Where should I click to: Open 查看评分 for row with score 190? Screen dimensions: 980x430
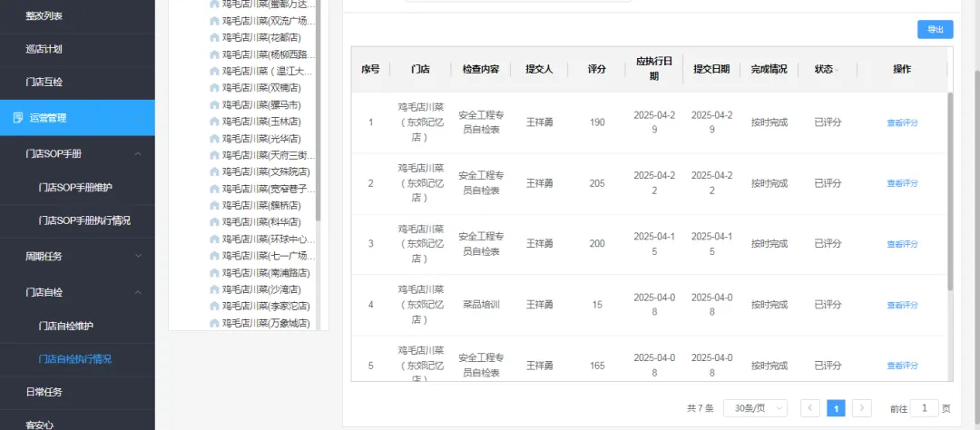(x=902, y=122)
